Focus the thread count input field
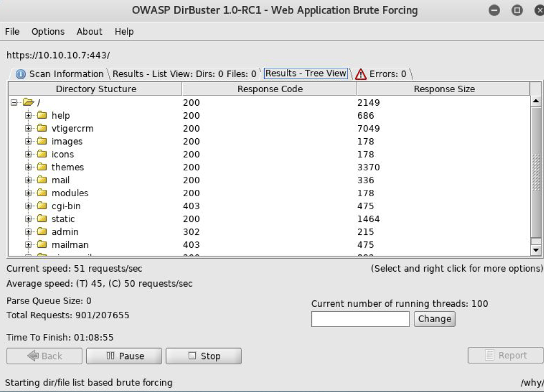 point(360,319)
